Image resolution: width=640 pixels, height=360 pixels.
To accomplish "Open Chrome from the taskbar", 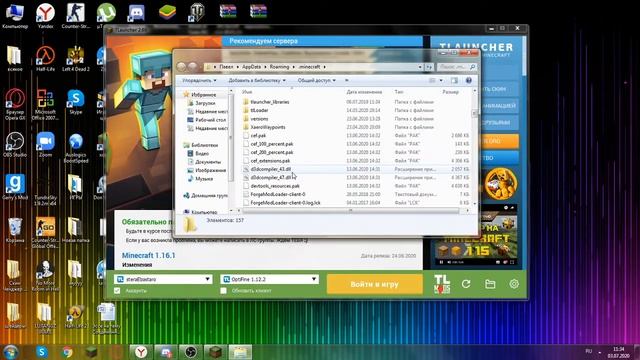I will pyautogui.click(x=67, y=351).
